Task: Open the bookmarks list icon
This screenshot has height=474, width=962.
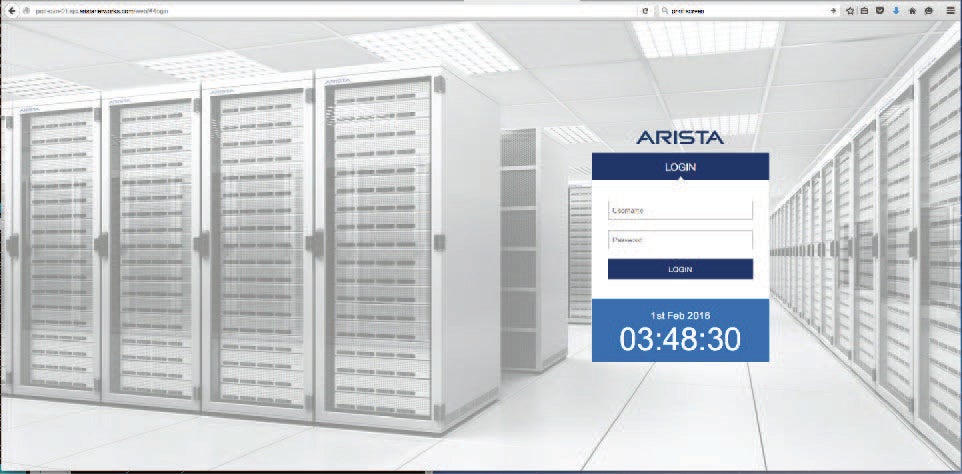Action: click(864, 11)
